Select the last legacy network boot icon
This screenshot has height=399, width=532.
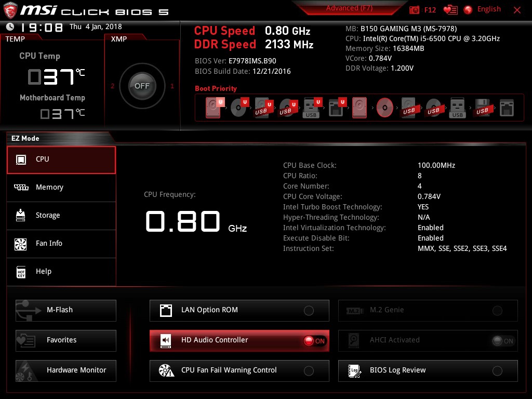coord(507,108)
